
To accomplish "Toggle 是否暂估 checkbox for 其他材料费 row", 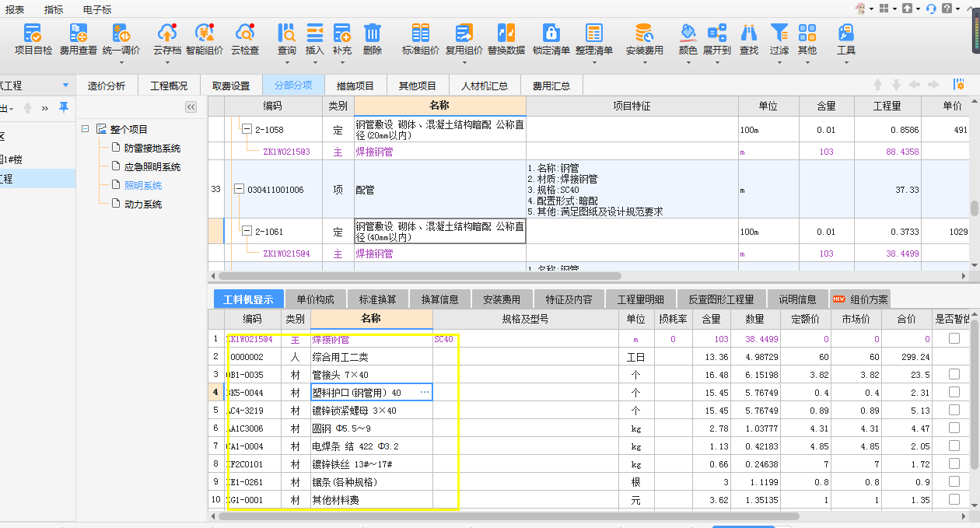I will pyautogui.click(x=954, y=499).
